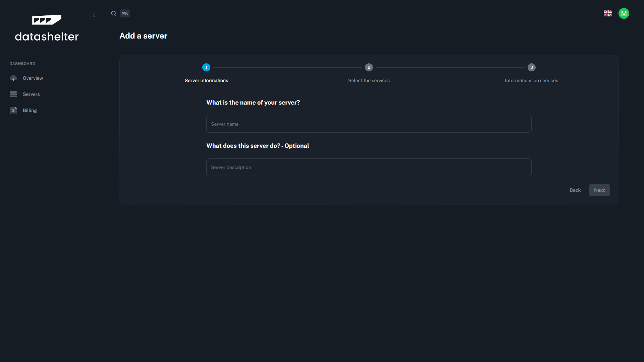
Task: Click the Next button
Action: pyautogui.click(x=599, y=190)
